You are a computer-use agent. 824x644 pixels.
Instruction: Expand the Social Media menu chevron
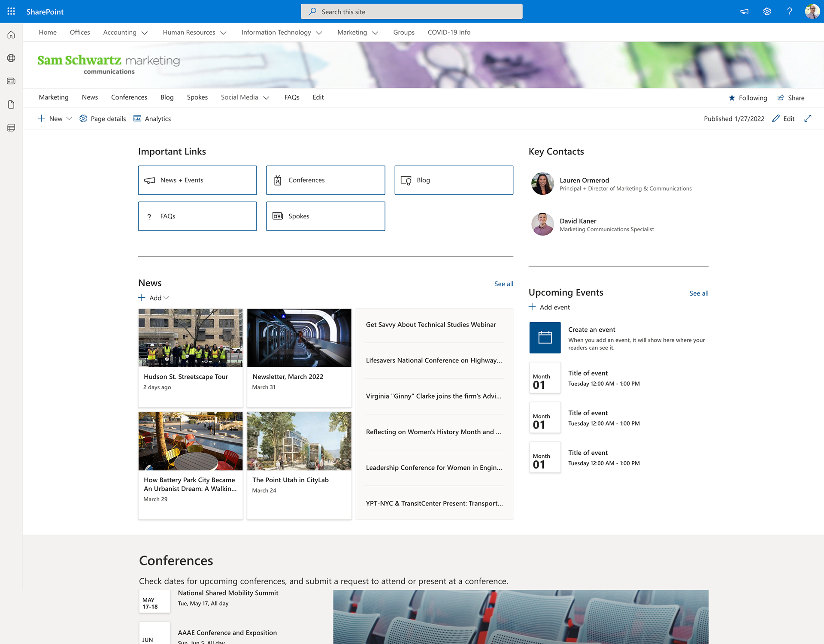(x=266, y=98)
